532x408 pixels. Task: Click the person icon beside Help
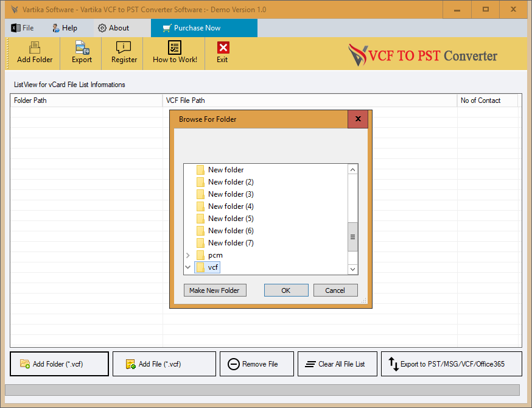(x=55, y=28)
